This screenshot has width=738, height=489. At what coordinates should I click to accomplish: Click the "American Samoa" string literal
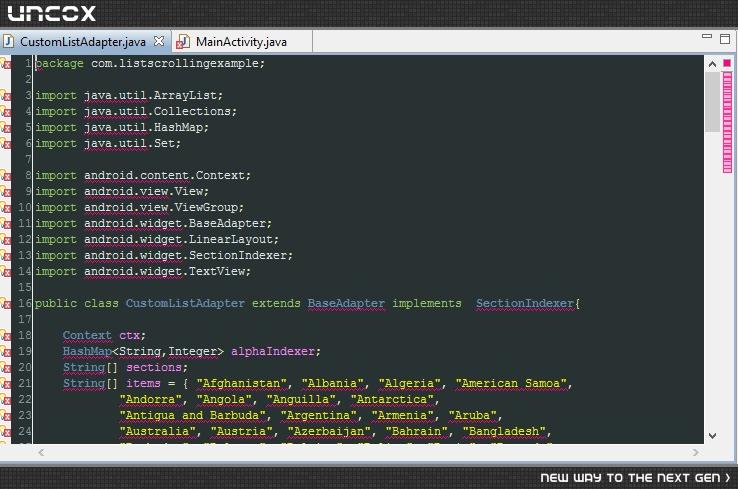click(x=511, y=384)
